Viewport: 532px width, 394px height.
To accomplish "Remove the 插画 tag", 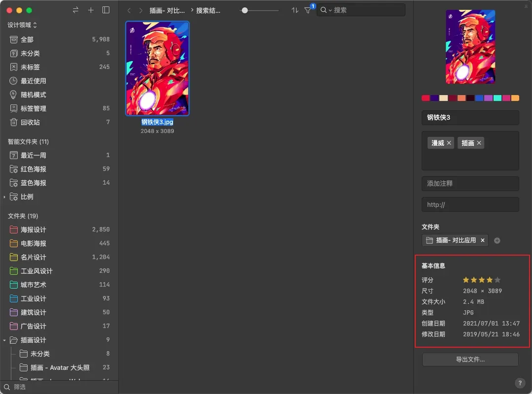I will 479,143.
